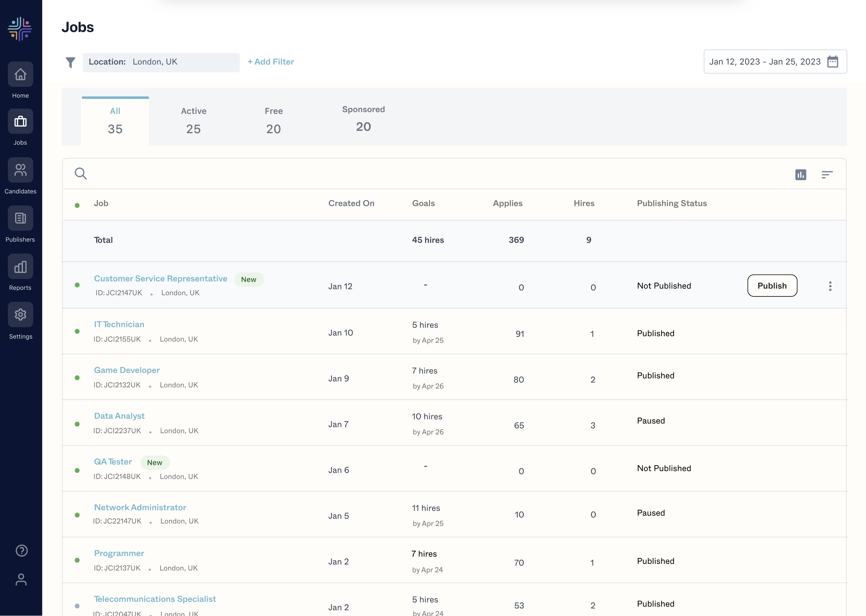Click the + Add Filter link

click(270, 62)
